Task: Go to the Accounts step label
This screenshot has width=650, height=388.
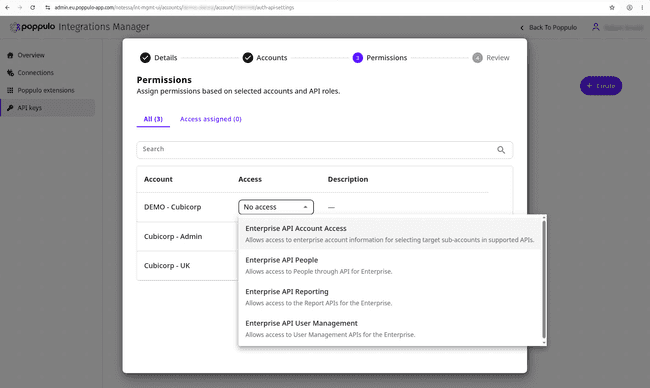Action: (x=272, y=58)
